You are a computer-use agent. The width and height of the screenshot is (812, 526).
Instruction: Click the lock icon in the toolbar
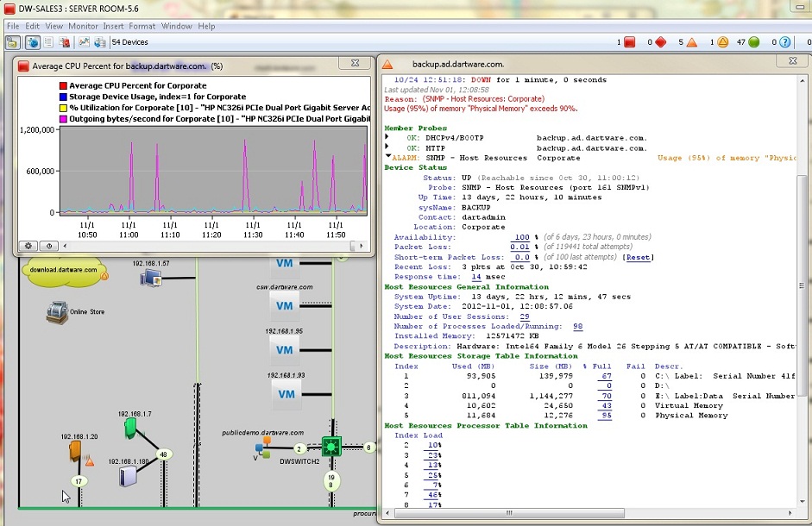(x=14, y=41)
